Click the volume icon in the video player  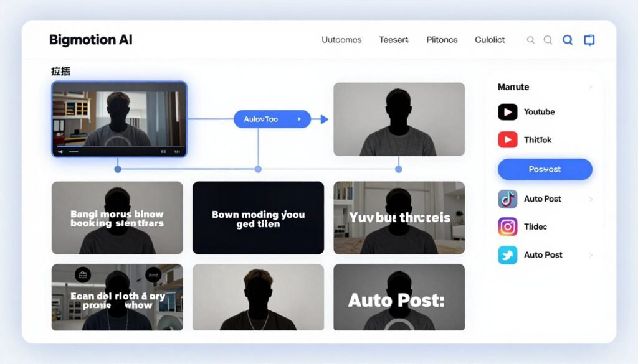click(60, 152)
